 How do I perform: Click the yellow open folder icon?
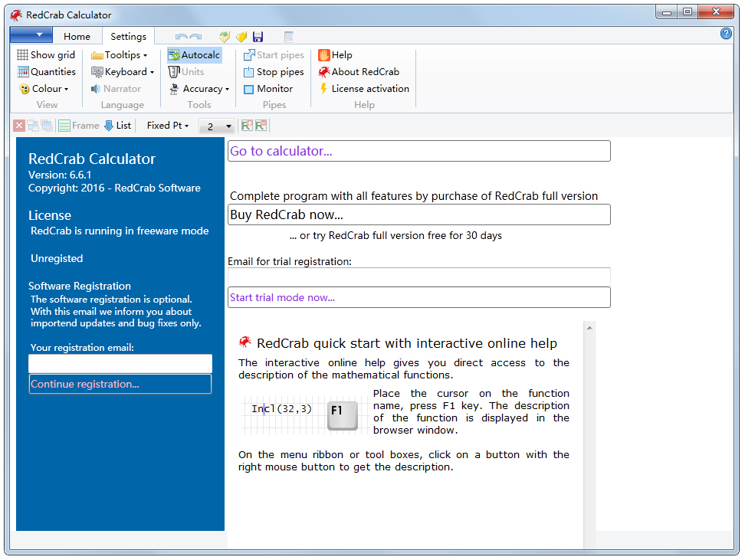click(241, 37)
